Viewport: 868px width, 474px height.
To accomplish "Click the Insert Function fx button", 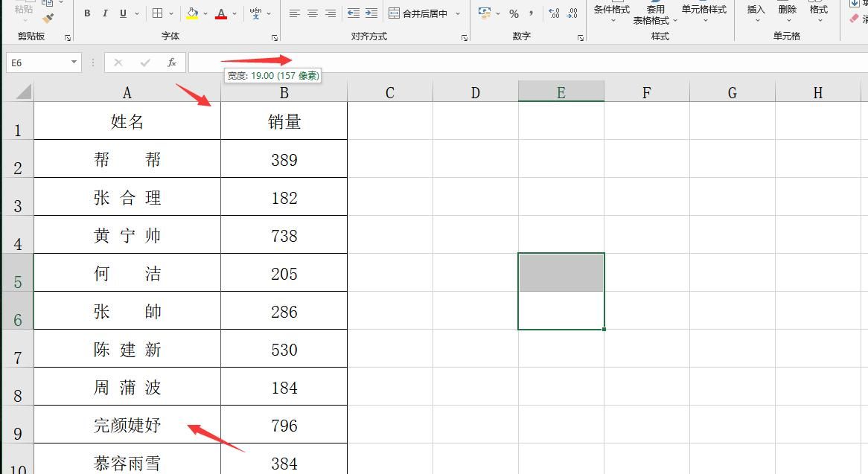I will coord(172,62).
